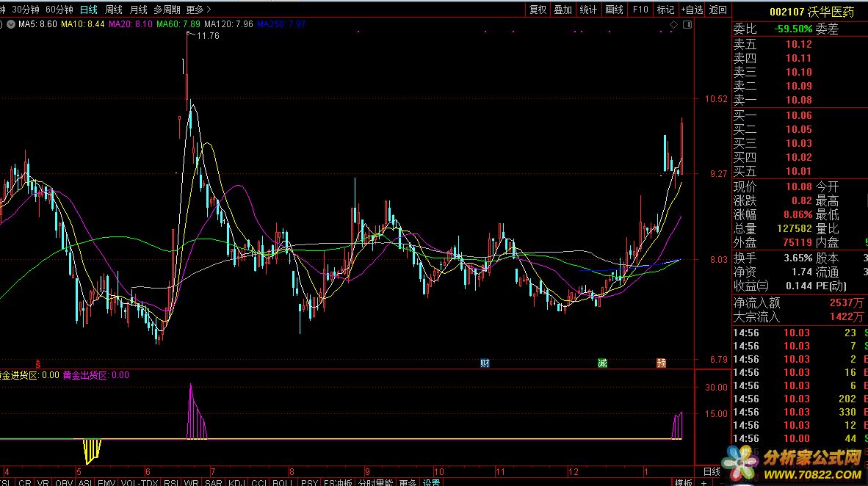The width and height of the screenshot is (868, 486).
Task: Select the BOLL indicator tab
Action: 282,482
